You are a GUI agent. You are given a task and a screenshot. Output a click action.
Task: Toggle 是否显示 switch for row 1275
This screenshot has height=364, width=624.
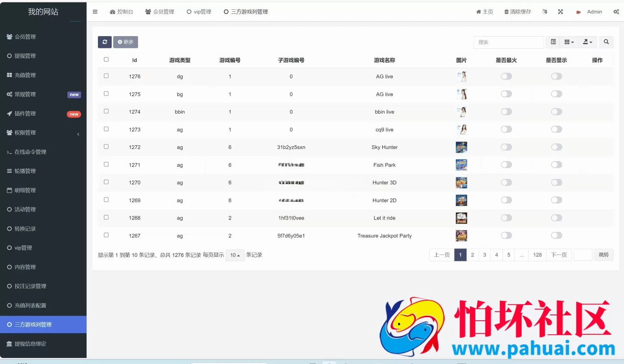(557, 94)
